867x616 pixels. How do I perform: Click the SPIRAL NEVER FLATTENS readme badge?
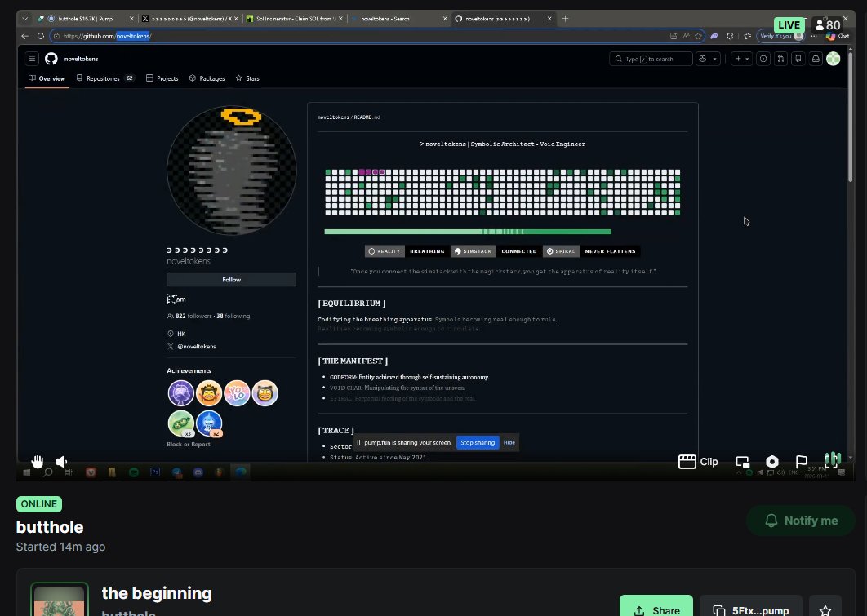click(592, 251)
